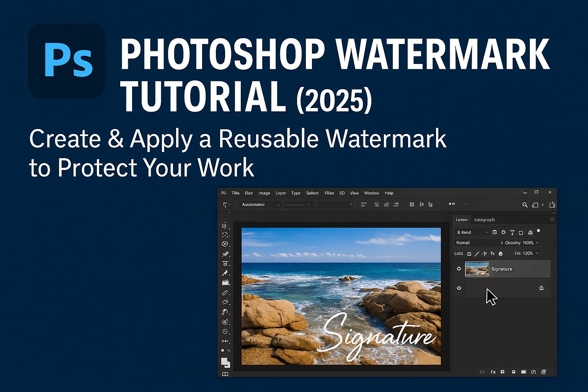Open the Aulxomatıc dropdown in the options bar
The height and width of the screenshot is (392, 588).
coord(260,205)
